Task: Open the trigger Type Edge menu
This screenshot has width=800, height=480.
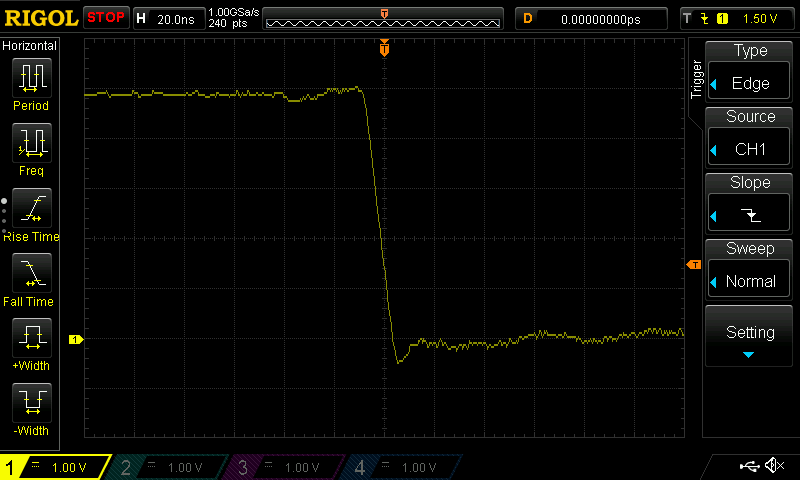Action: tap(750, 72)
